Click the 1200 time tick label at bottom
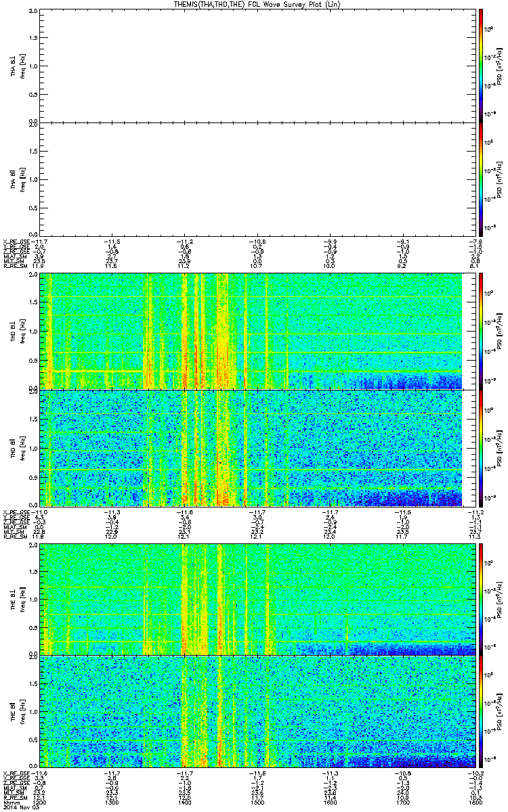The height and width of the screenshot is (812, 508). (x=41, y=803)
